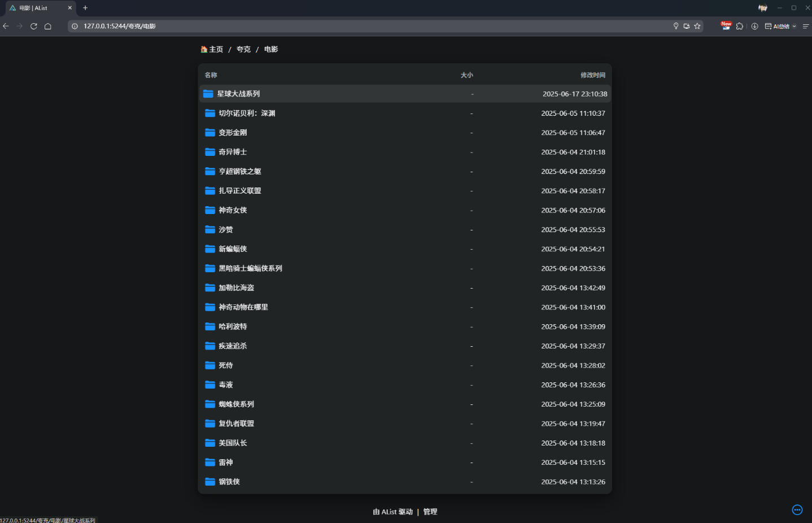The image size is (812, 523).
Task: Expand the AI总结 dropdown arrow
Action: pyautogui.click(x=794, y=26)
